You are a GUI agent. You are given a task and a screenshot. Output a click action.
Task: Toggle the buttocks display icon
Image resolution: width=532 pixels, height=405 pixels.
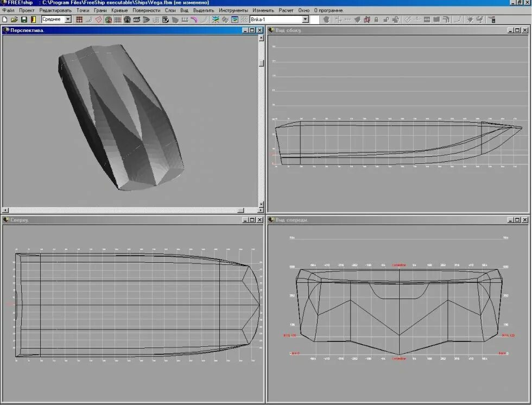pyautogui.click(x=137, y=20)
